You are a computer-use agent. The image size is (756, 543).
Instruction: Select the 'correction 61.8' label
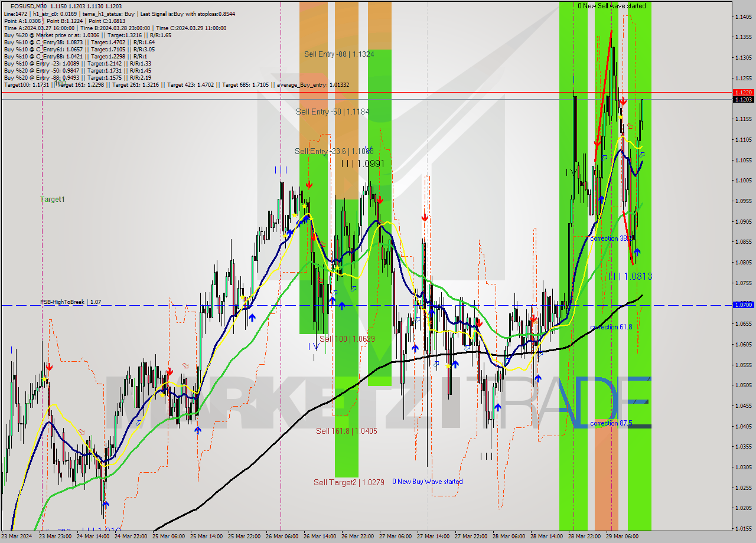[x=611, y=327]
